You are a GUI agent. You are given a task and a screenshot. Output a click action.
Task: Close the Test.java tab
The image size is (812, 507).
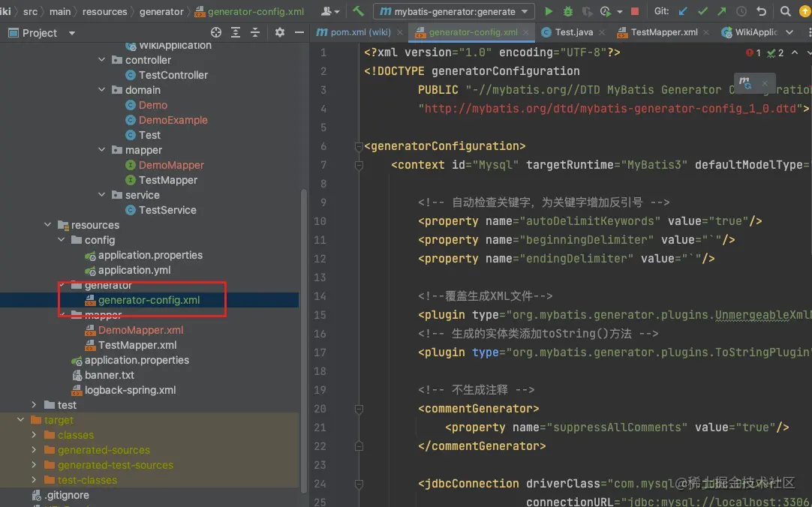click(602, 32)
